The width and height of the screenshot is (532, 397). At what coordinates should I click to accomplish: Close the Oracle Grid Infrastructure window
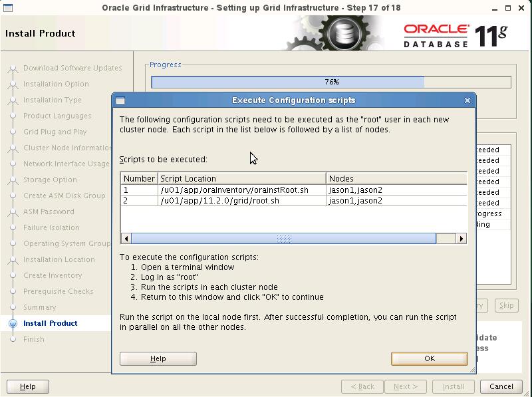tap(521, 8)
